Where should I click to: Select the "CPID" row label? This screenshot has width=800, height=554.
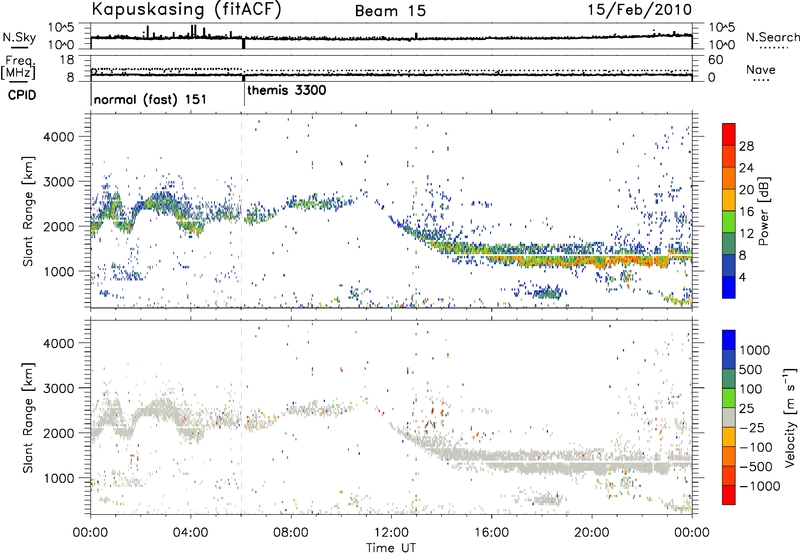point(22,95)
